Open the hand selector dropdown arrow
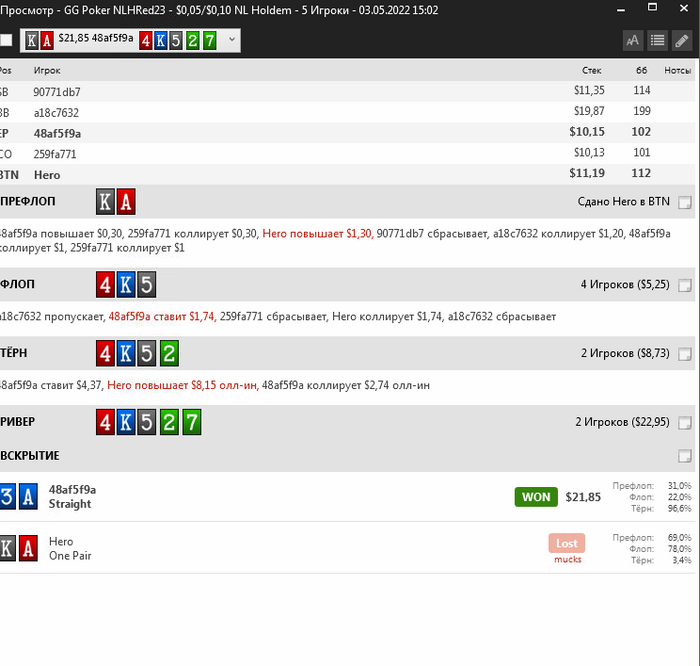Screen dimensions: 700x666 click(x=232, y=39)
